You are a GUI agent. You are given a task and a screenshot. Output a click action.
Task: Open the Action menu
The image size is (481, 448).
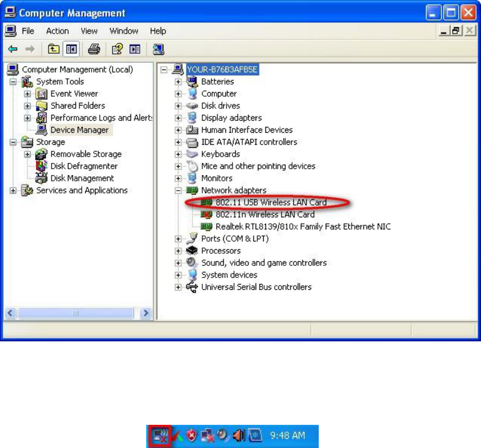[57, 31]
